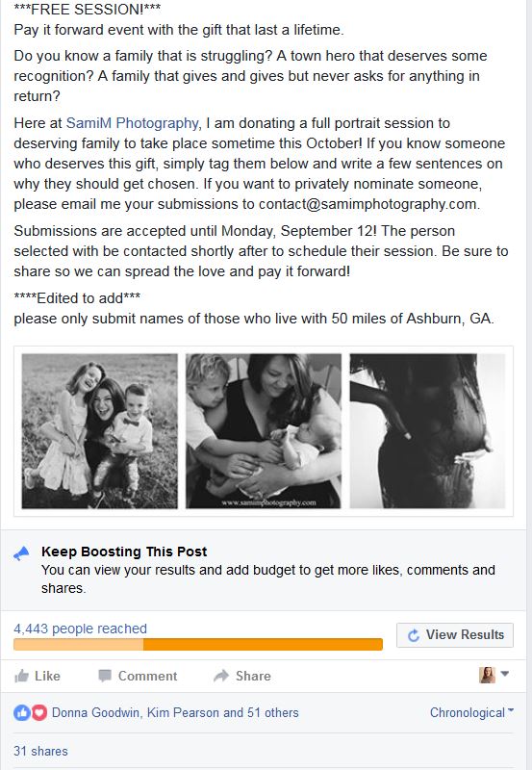Click the Comment speech bubble icon
Screen dimensions: 532x770
click(105, 676)
